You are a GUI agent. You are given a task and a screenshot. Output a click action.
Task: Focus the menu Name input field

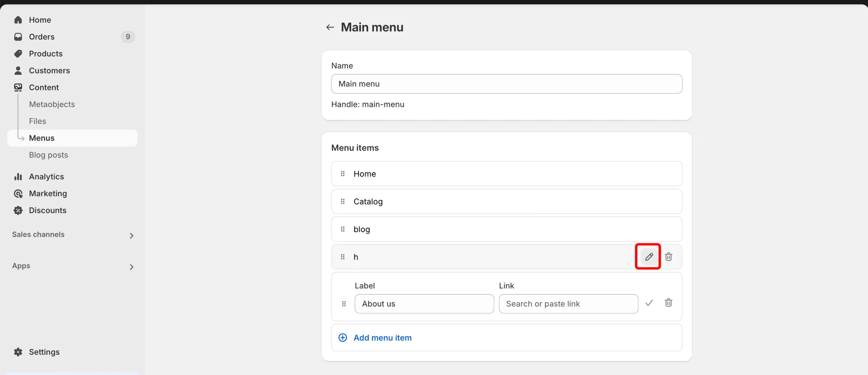(506, 84)
